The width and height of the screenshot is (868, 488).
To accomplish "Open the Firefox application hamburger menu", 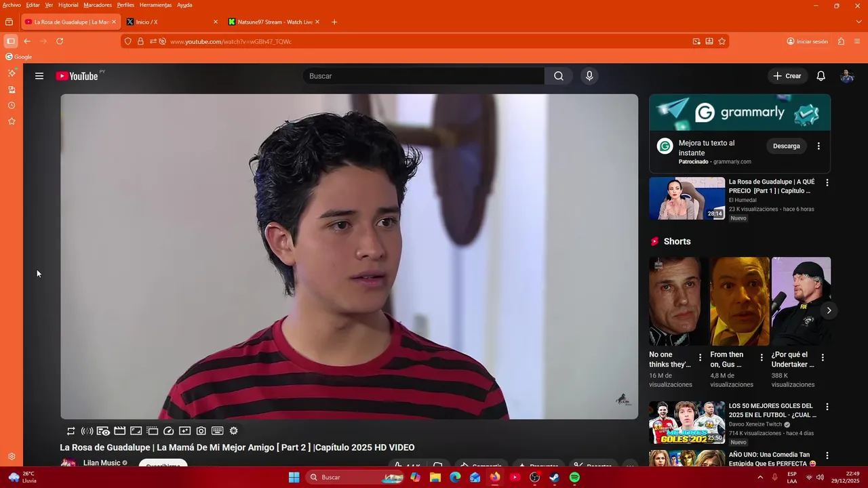I will point(857,41).
